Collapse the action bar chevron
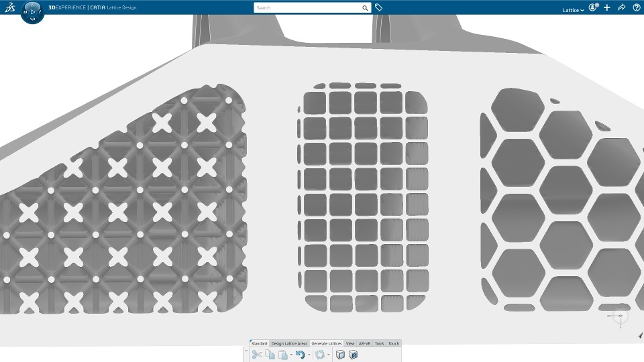This screenshot has height=362, width=644. click(246, 351)
